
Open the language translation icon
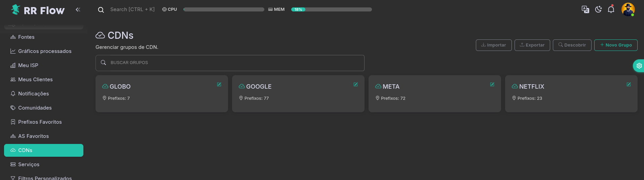click(585, 9)
